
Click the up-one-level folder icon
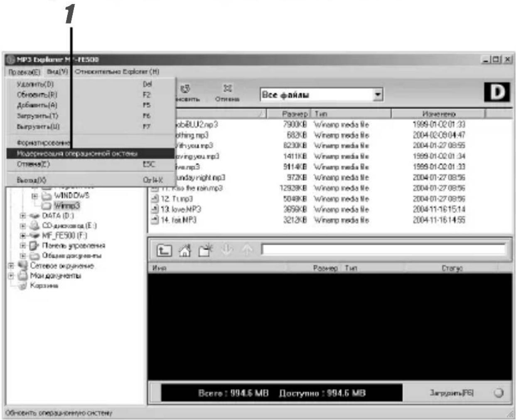(x=164, y=250)
